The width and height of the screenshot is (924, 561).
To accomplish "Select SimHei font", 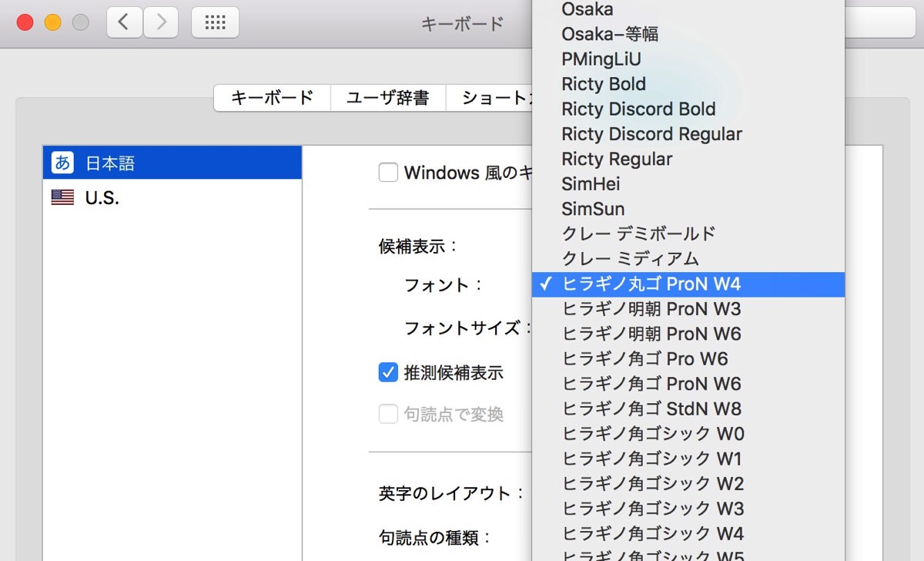I will coord(688,183).
